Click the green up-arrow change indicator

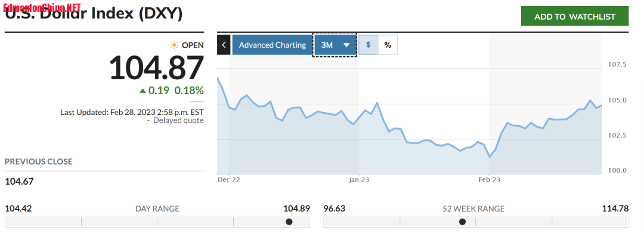pos(143,91)
